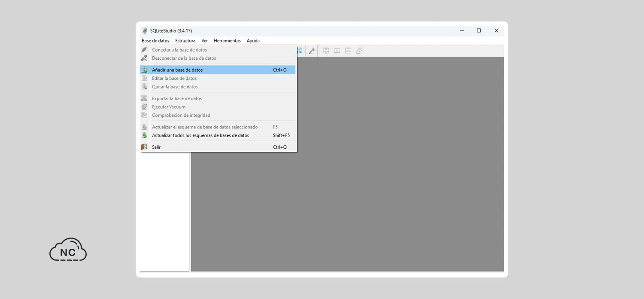
Task: Click the SQLiteStudio title bar app icon
Action: (x=145, y=31)
